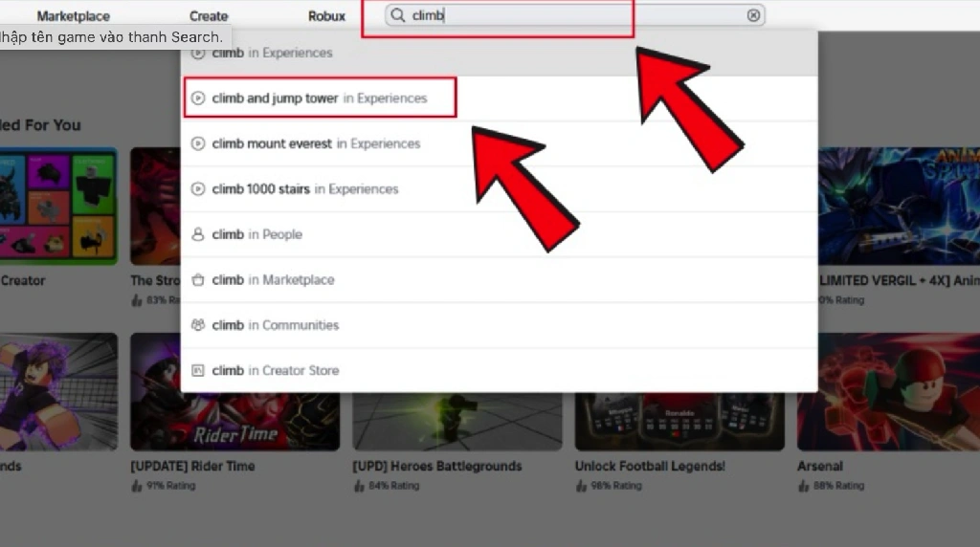This screenshot has width=980, height=547.
Task: Select 'climb and jump tower' suggestion
Action: click(499, 98)
